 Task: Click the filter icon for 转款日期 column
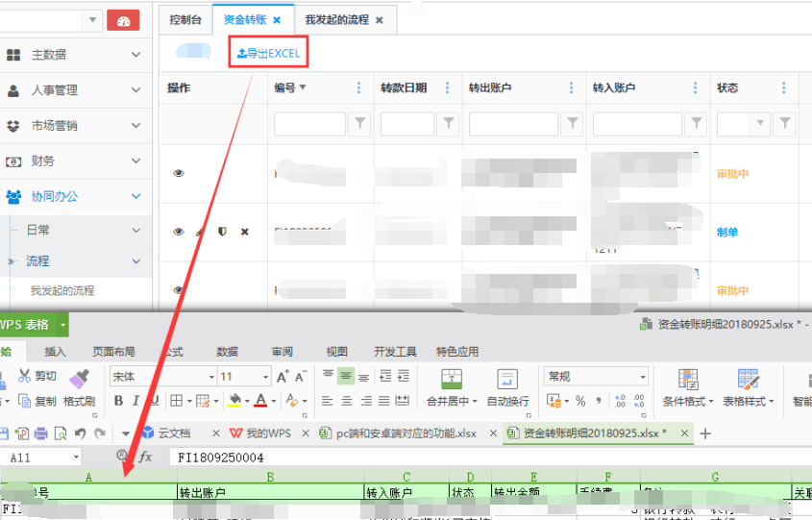coord(448,123)
